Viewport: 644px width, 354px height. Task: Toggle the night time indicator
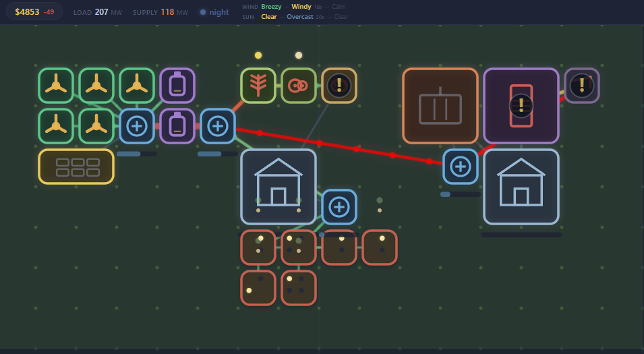(214, 12)
